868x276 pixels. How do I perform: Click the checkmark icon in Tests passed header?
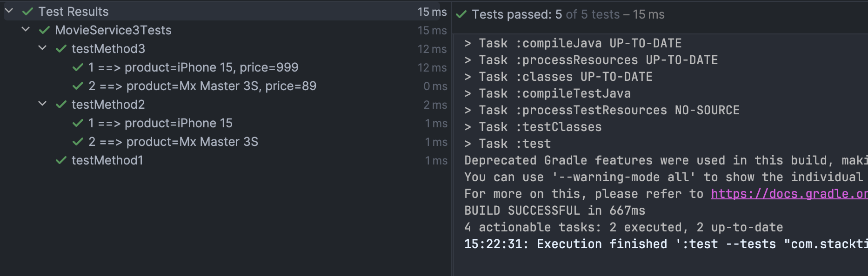coord(461,14)
